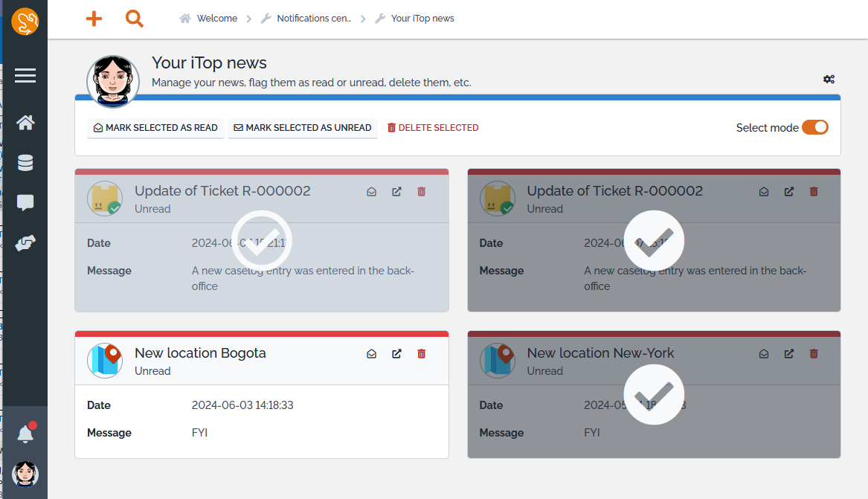Open the global search magnifier icon

pyautogui.click(x=134, y=19)
